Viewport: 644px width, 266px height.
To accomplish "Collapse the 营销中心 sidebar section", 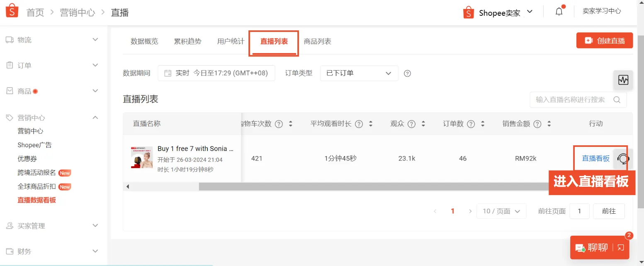I will pos(95,117).
